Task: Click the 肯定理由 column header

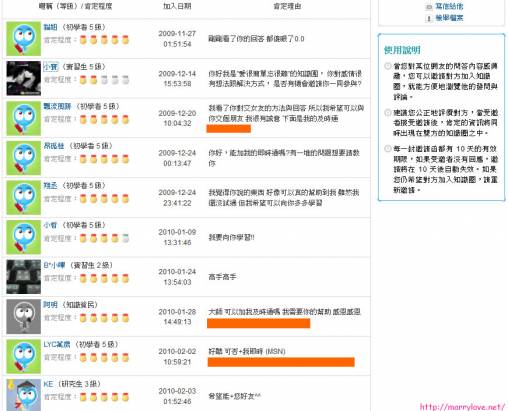Action: click(x=287, y=6)
